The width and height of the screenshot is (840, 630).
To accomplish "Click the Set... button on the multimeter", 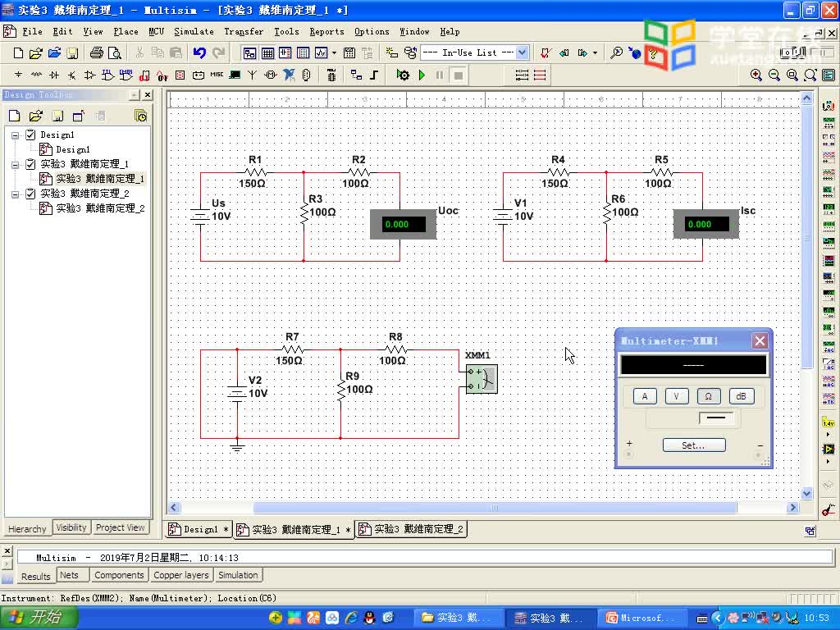I will click(x=694, y=445).
